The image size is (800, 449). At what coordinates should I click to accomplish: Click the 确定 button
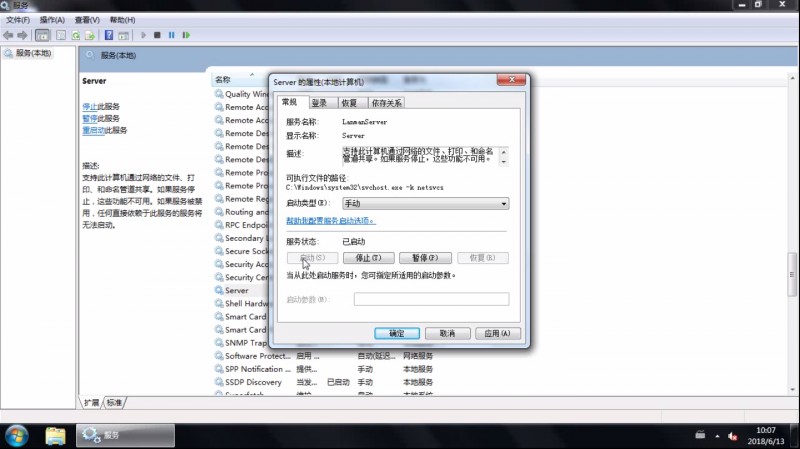397,334
